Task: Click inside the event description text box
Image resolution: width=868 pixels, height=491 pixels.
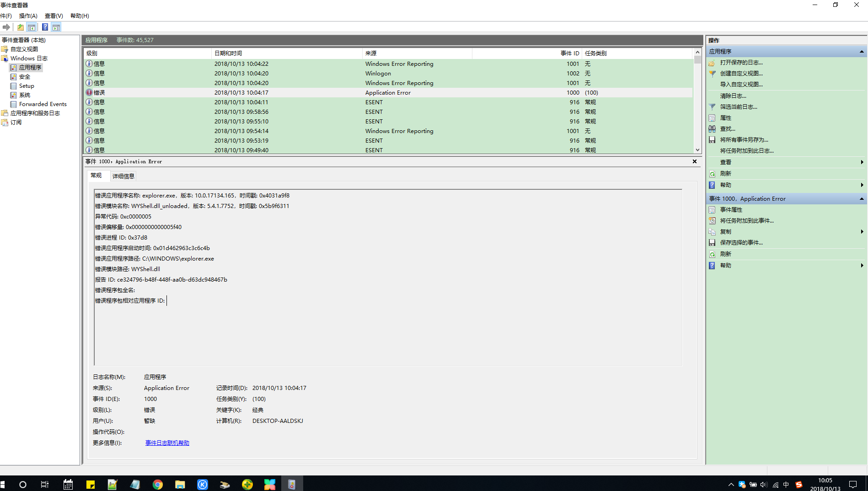Action: (388, 278)
